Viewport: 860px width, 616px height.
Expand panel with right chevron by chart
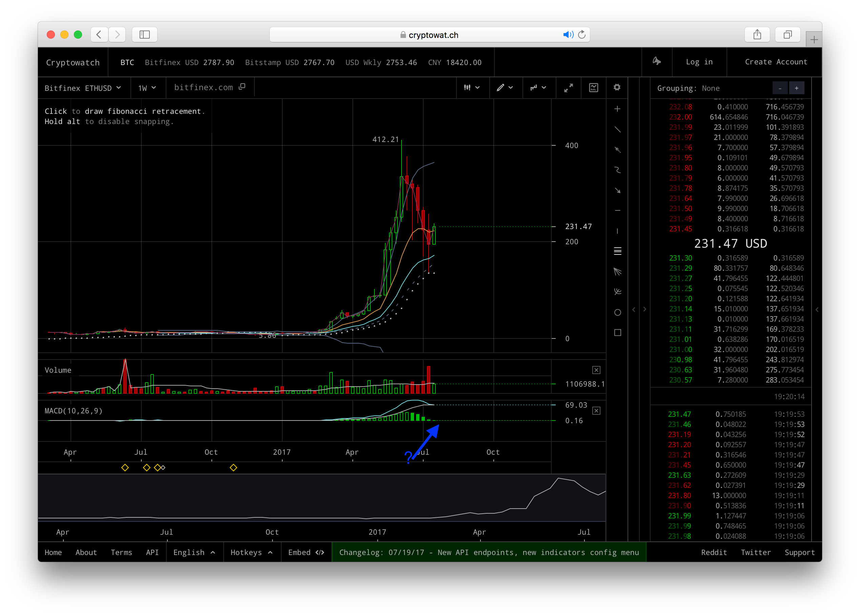pyautogui.click(x=644, y=309)
